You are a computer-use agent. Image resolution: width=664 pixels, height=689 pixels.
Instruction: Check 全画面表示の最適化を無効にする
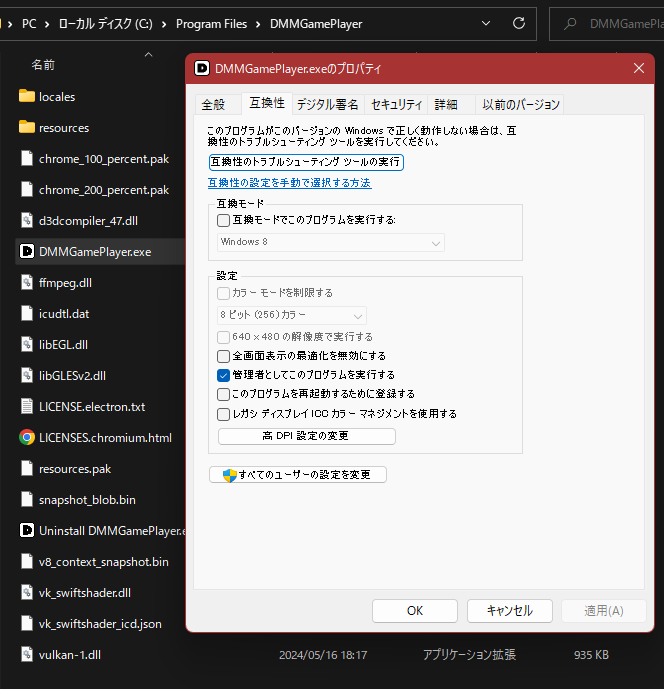coord(223,355)
